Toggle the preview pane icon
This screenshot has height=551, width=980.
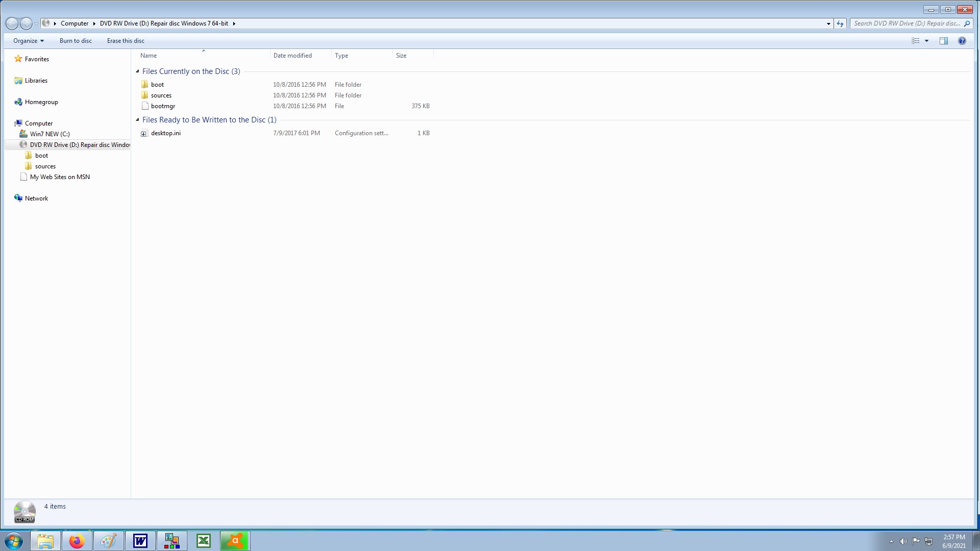(943, 41)
